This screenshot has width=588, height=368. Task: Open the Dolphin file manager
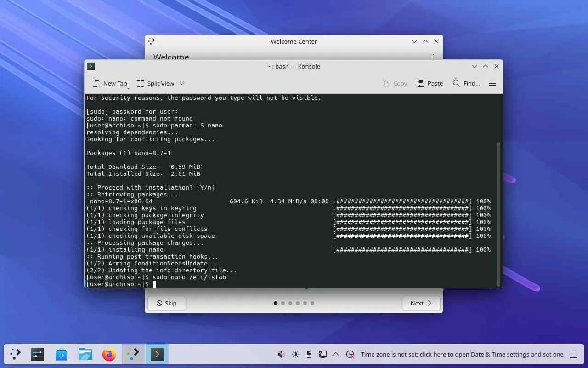pos(85,354)
